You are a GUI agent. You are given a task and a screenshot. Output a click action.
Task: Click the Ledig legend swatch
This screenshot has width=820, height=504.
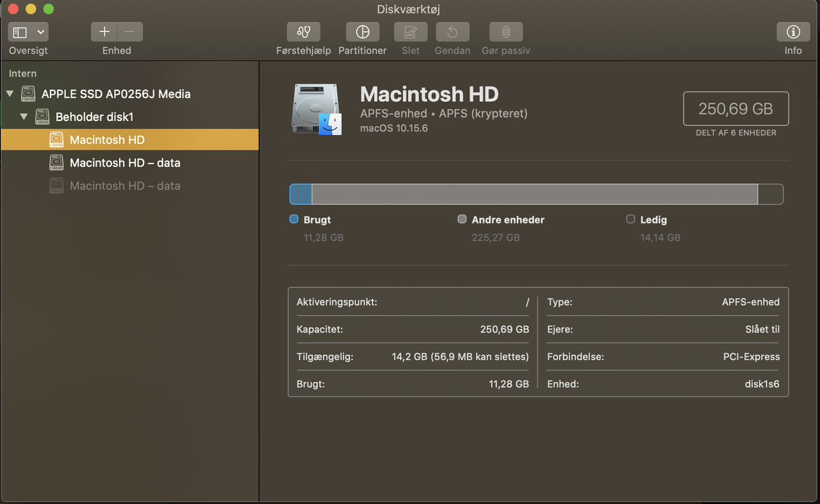click(630, 219)
